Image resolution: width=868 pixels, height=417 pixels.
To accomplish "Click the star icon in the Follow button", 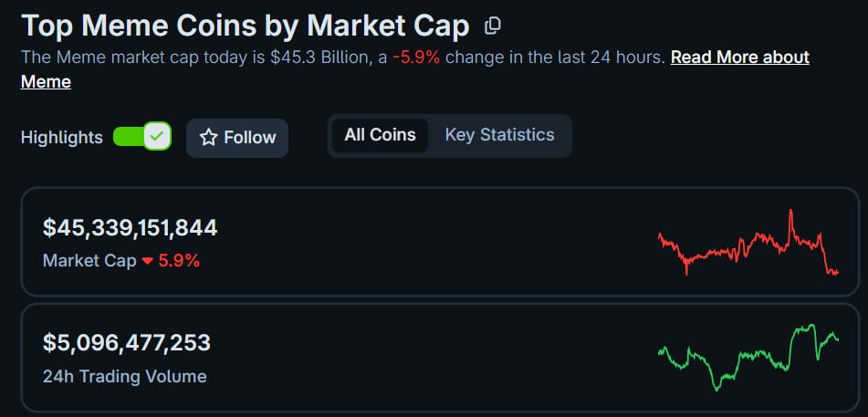I will (209, 138).
